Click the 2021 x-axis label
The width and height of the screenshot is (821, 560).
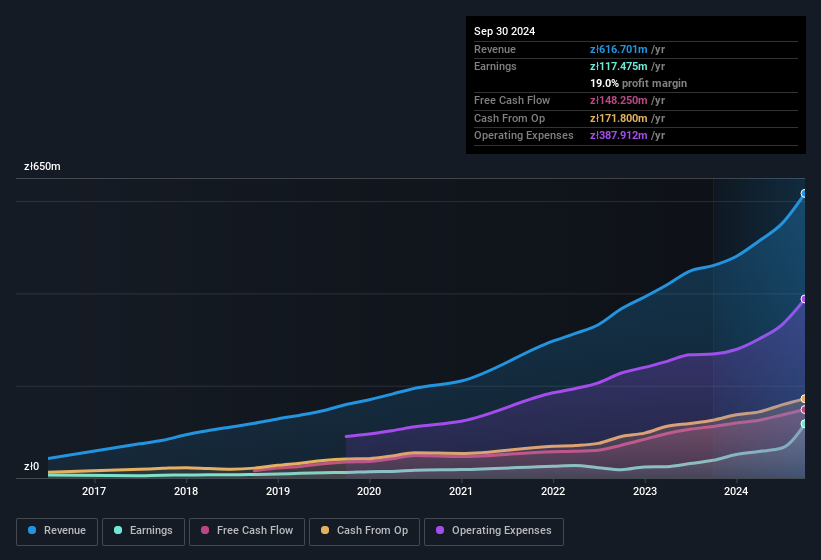pos(461,491)
